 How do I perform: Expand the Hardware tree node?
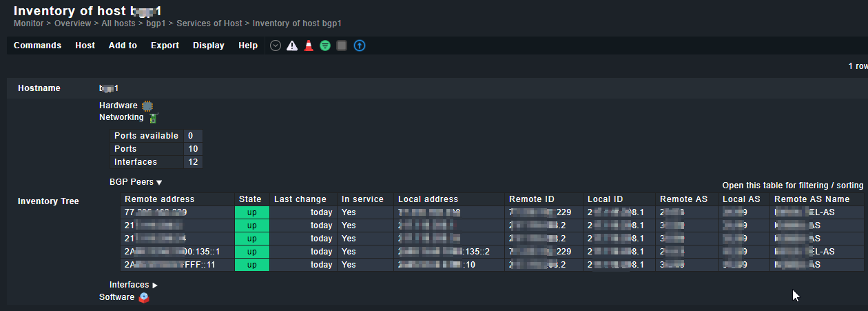pos(118,106)
